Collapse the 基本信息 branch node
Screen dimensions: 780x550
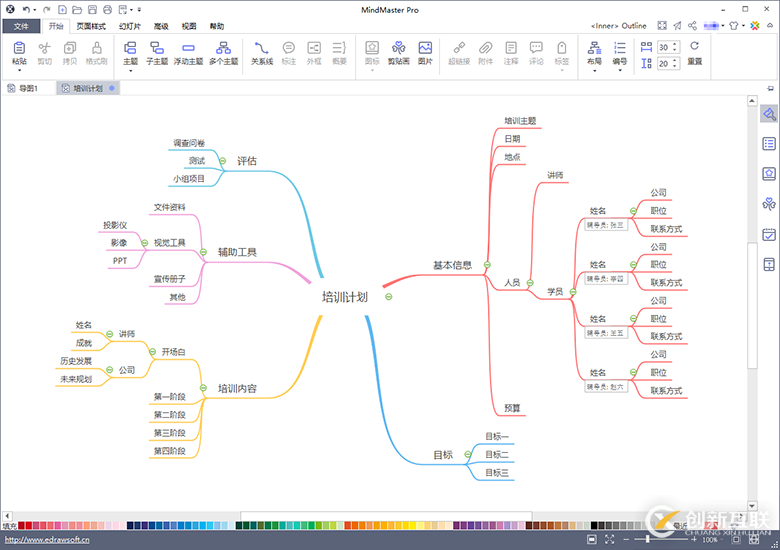pyautogui.click(x=487, y=265)
